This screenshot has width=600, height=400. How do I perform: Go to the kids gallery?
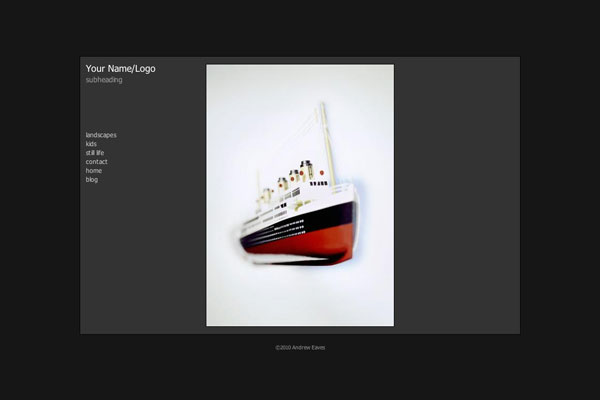click(91, 144)
